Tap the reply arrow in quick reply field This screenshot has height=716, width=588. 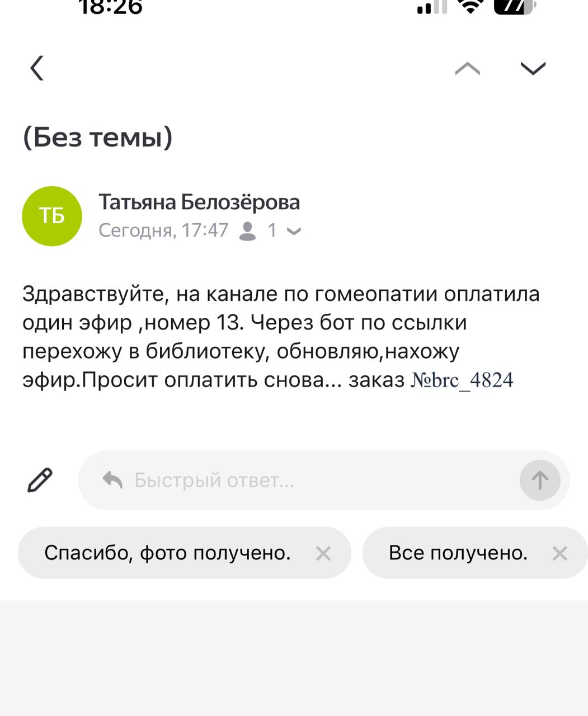[112, 480]
